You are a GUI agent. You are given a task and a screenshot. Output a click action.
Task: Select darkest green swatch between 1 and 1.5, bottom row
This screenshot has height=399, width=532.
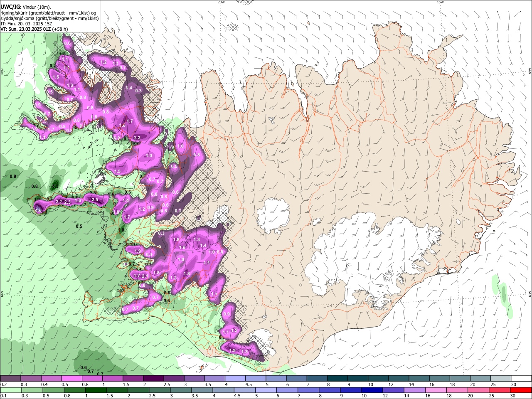pyautogui.click(x=96, y=390)
